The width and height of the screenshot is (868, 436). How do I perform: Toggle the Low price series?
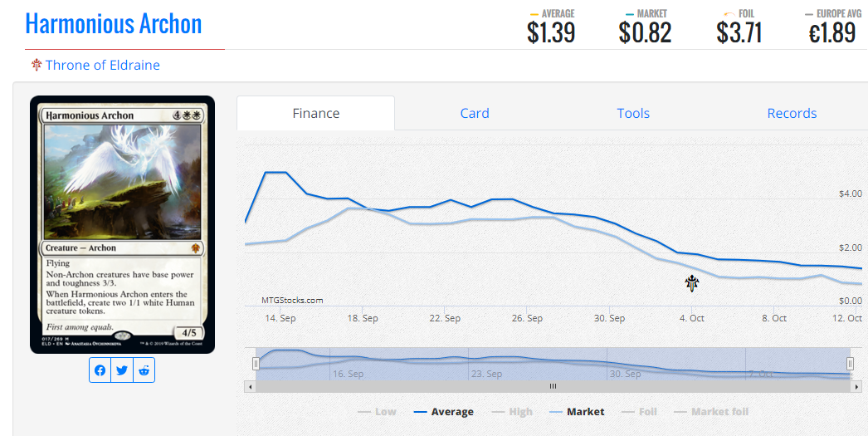(x=377, y=412)
